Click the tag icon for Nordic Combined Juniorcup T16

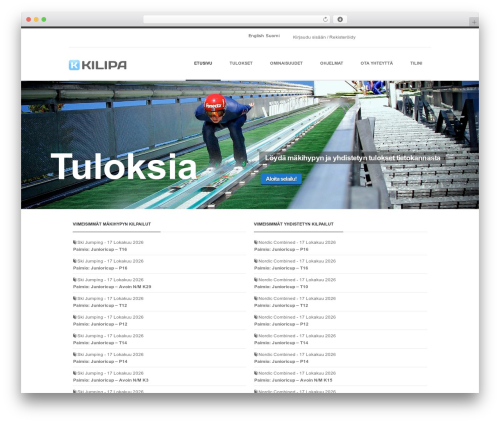[x=256, y=261]
